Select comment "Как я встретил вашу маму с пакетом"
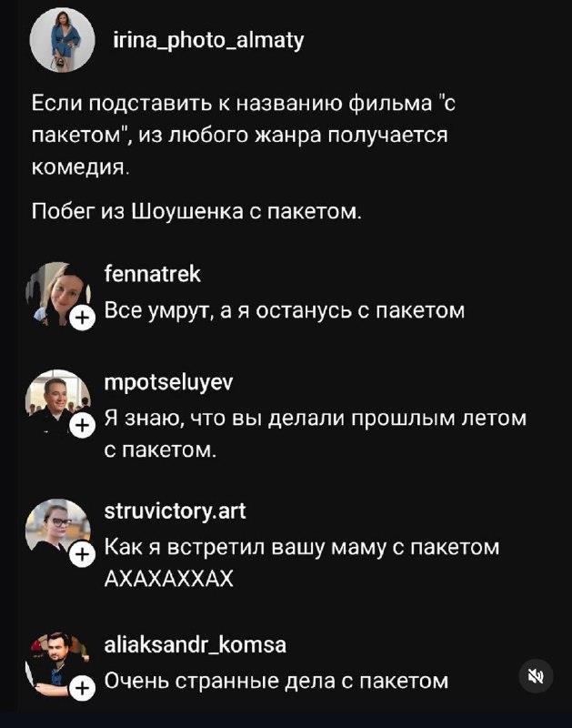This screenshot has height=728, width=572. (x=302, y=562)
